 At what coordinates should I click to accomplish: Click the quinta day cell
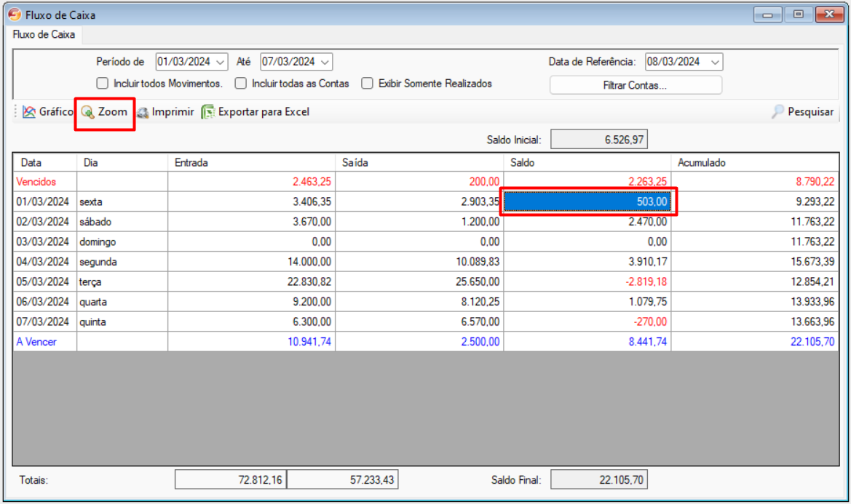pyautogui.click(x=122, y=322)
